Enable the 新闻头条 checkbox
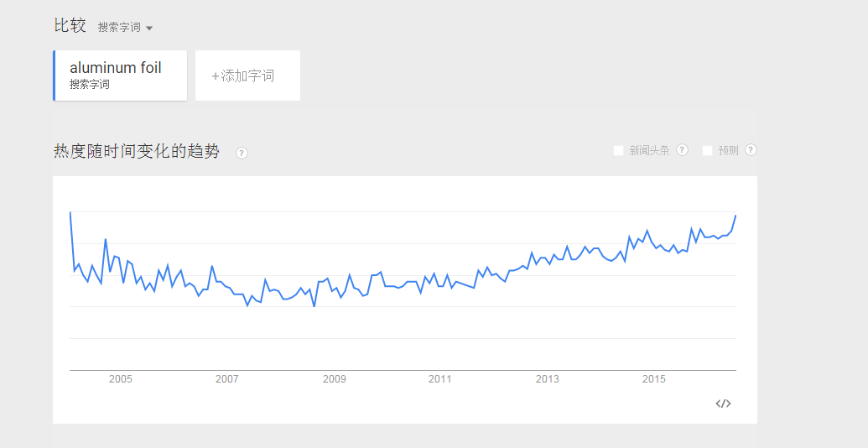868x448 pixels. (x=618, y=151)
